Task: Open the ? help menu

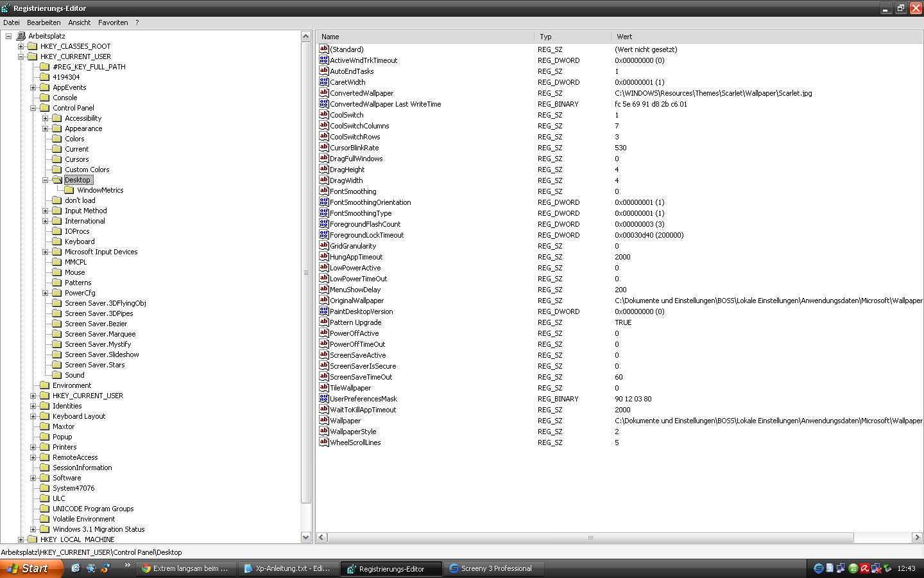Action: pyautogui.click(x=137, y=22)
